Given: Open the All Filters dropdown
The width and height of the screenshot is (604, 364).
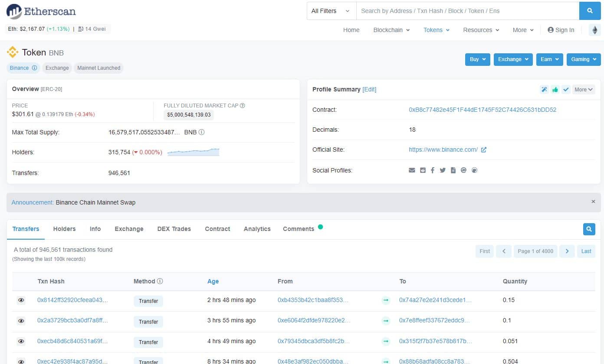Looking at the screenshot, I should (x=332, y=11).
